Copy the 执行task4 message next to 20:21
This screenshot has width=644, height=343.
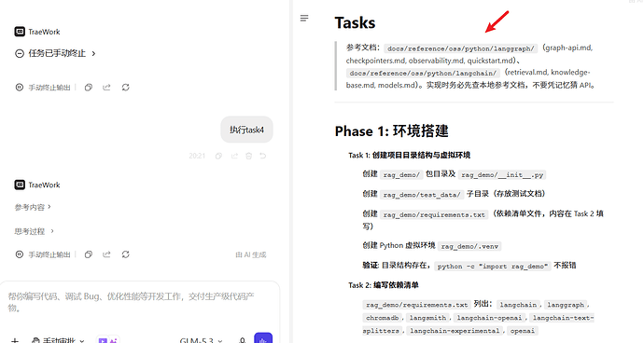tap(219, 156)
